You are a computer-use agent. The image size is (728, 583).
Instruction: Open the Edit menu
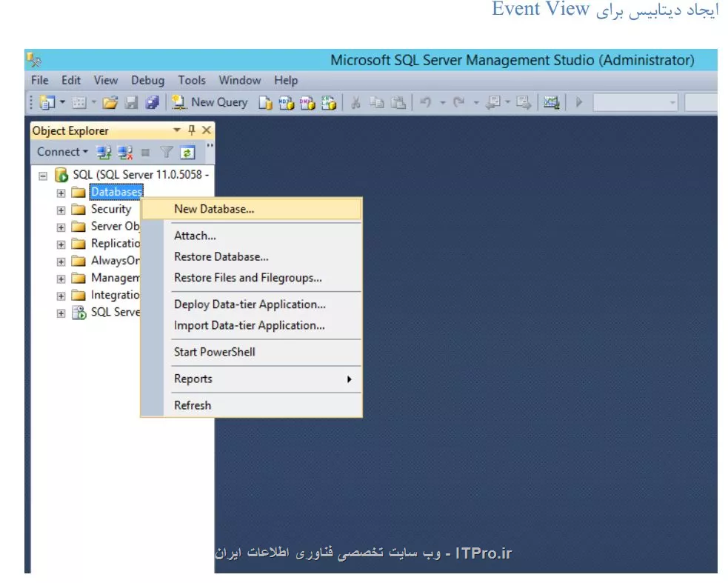(71, 80)
